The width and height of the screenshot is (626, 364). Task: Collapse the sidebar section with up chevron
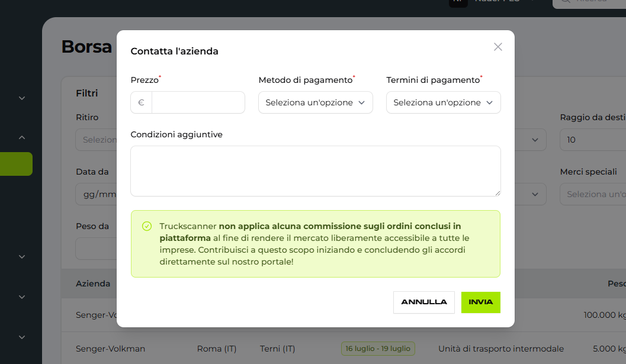tap(22, 138)
